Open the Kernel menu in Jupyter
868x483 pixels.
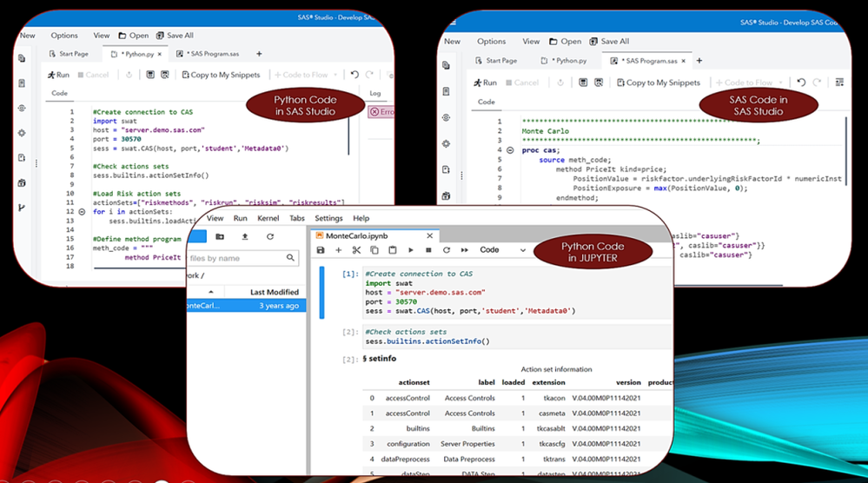268,218
